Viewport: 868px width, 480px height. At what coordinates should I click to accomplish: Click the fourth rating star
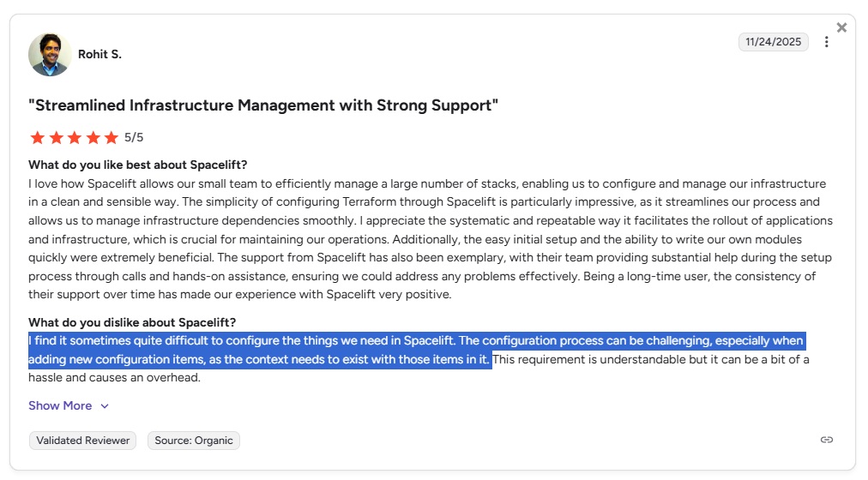[93, 137]
